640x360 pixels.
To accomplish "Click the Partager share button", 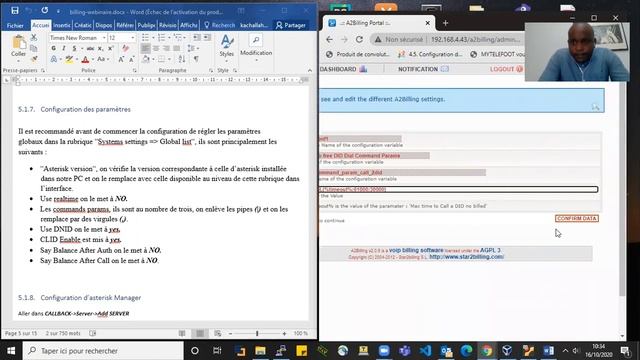I will click(291, 25).
